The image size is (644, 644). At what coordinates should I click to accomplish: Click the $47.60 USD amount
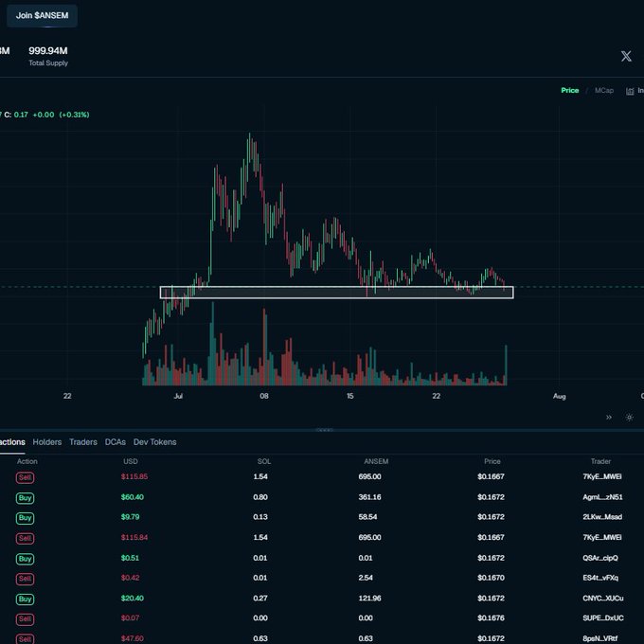click(x=133, y=638)
